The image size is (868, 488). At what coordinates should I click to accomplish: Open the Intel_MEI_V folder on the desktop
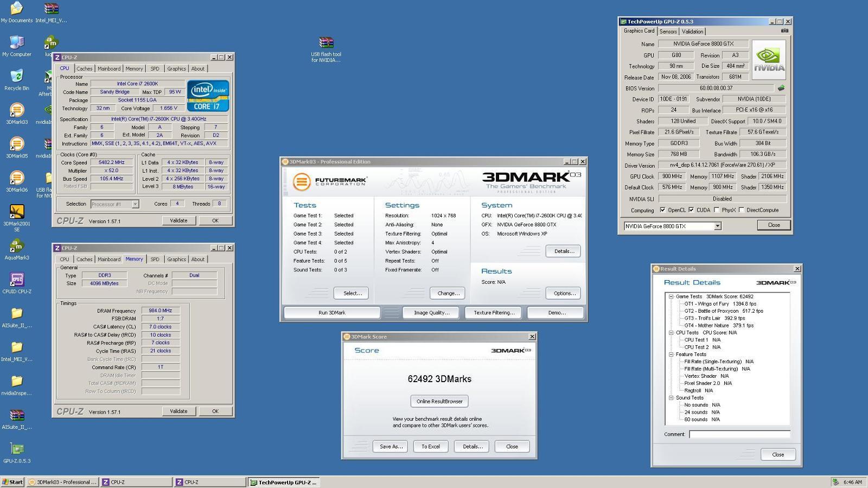click(17, 351)
